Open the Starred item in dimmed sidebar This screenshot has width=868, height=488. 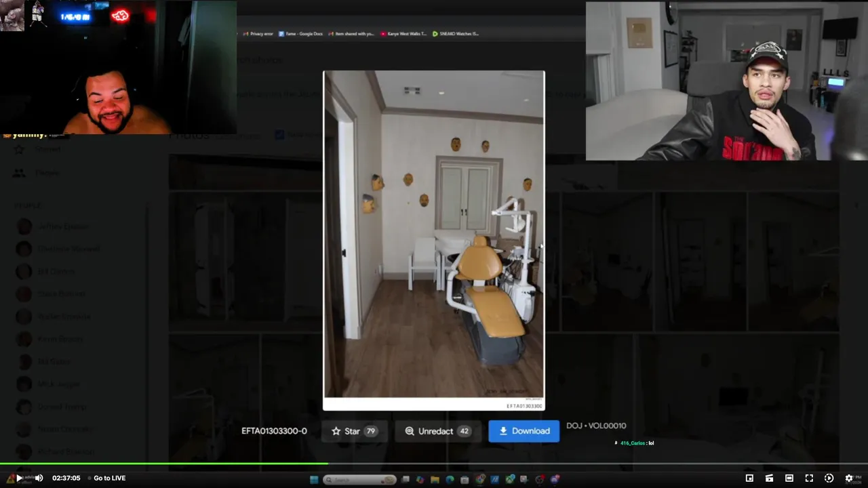click(47, 149)
